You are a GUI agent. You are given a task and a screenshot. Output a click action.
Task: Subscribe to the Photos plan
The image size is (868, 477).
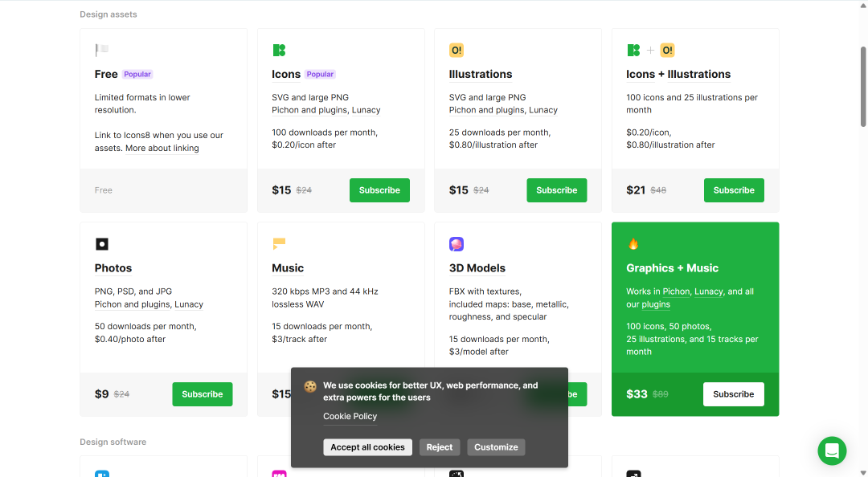(x=202, y=394)
